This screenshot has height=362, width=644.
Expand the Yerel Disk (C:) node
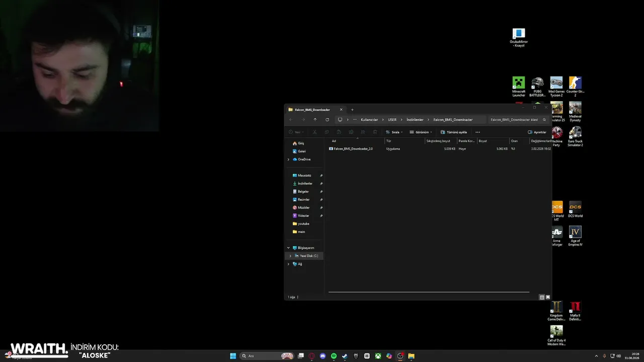coord(290,256)
